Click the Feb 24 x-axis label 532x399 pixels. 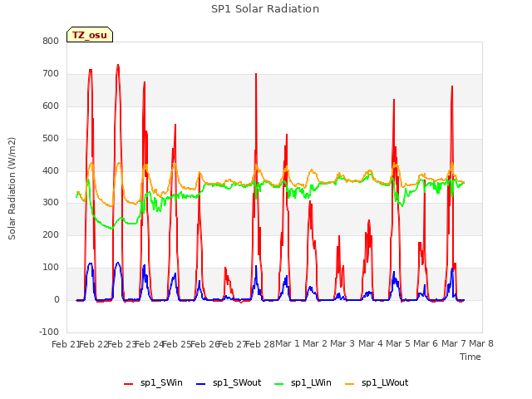pos(150,344)
